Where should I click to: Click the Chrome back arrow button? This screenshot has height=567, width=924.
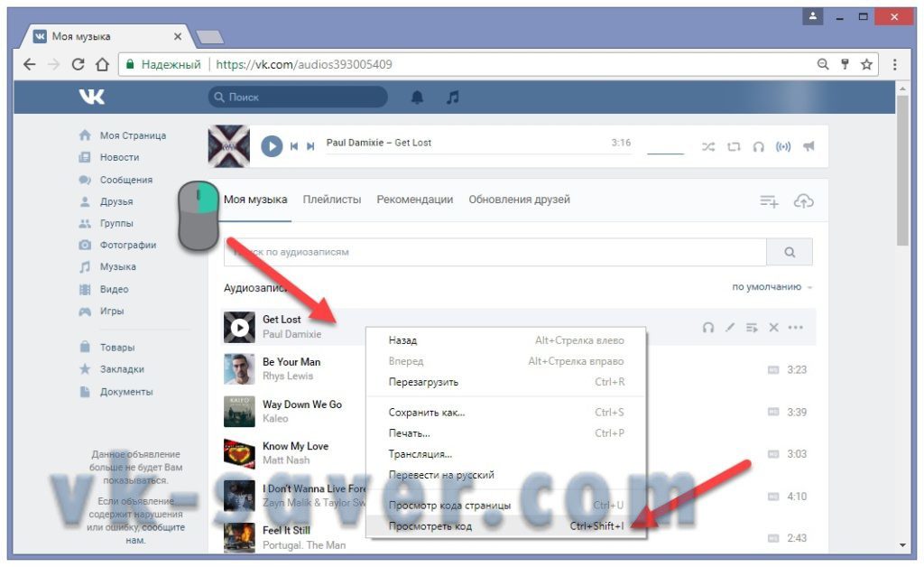30,64
